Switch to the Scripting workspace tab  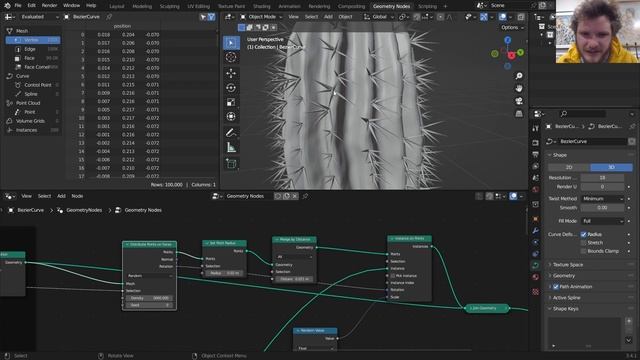[427, 6]
